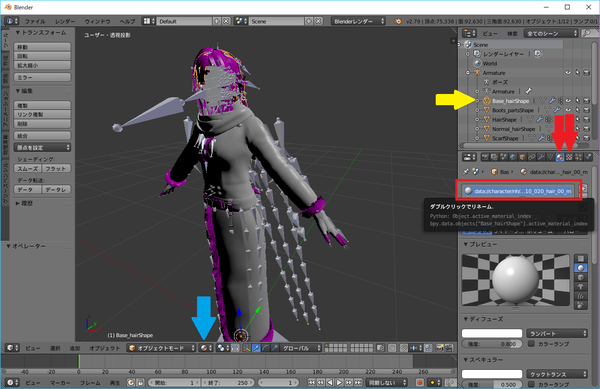Select the scale manipulator icon
Image resolution: width=600 pixels, height=389 pixels.
tap(275, 348)
